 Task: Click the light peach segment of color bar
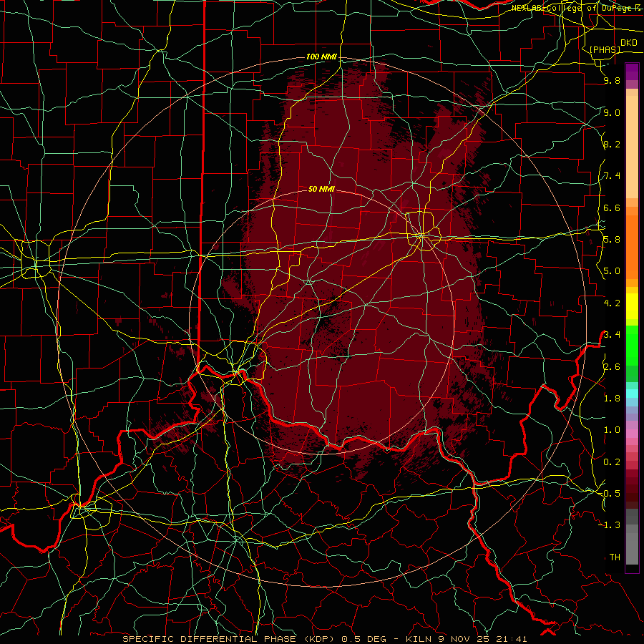coord(632,147)
